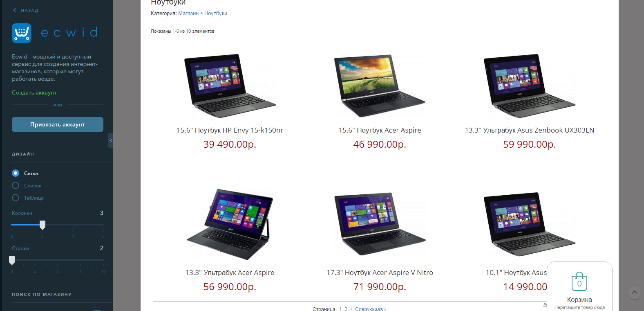Select the Сетка layout option
Image resolution: width=644 pixels, height=311 pixels.
[x=16, y=173]
